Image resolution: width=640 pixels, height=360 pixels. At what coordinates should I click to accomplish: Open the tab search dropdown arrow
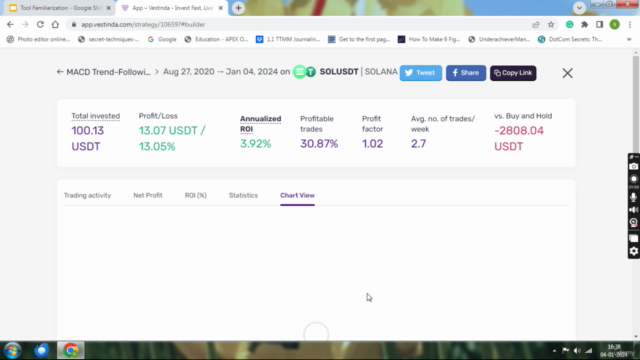pos(579,8)
